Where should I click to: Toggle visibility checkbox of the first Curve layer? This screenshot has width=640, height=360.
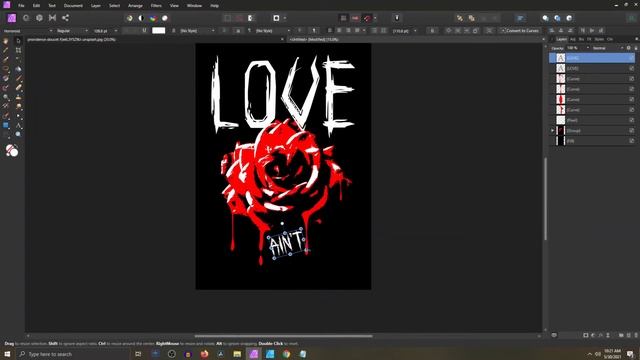pyautogui.click(x=631, y=79)
